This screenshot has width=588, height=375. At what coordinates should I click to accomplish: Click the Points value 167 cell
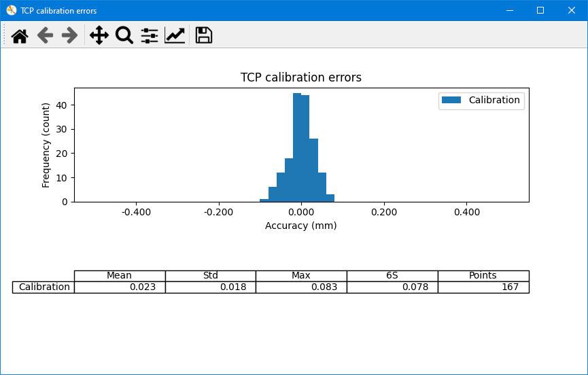[483, 287]
